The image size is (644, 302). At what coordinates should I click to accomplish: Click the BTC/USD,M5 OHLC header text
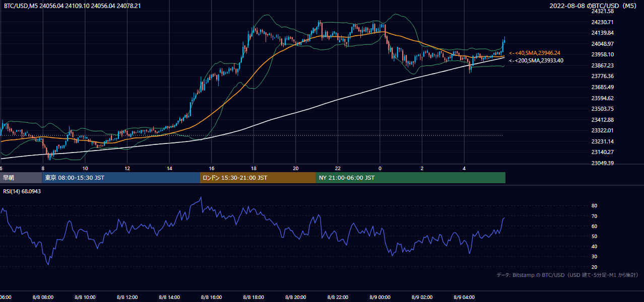pyautogui.click(x=73, y=6)
